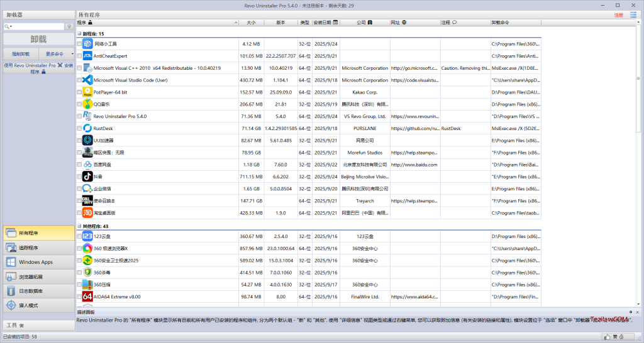Open the search options dropdown next to magnifier
The height and width of the screenshot is (343, 644).
coord(11,26)
